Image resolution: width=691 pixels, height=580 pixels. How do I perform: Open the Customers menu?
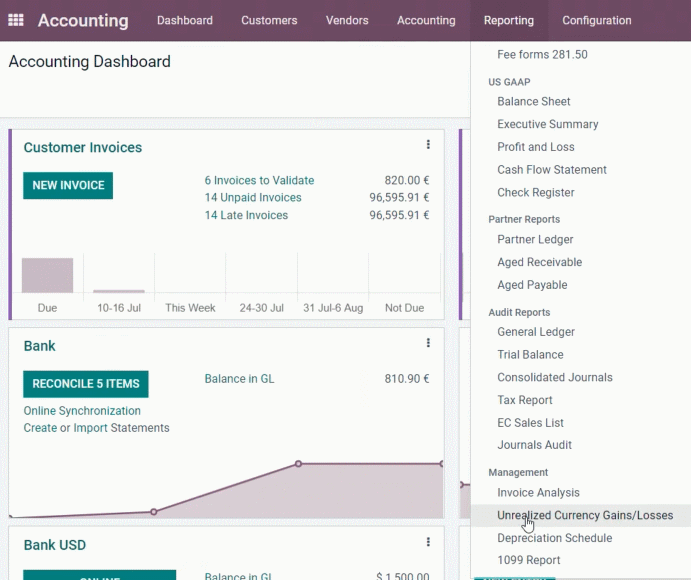pos(269,20)
